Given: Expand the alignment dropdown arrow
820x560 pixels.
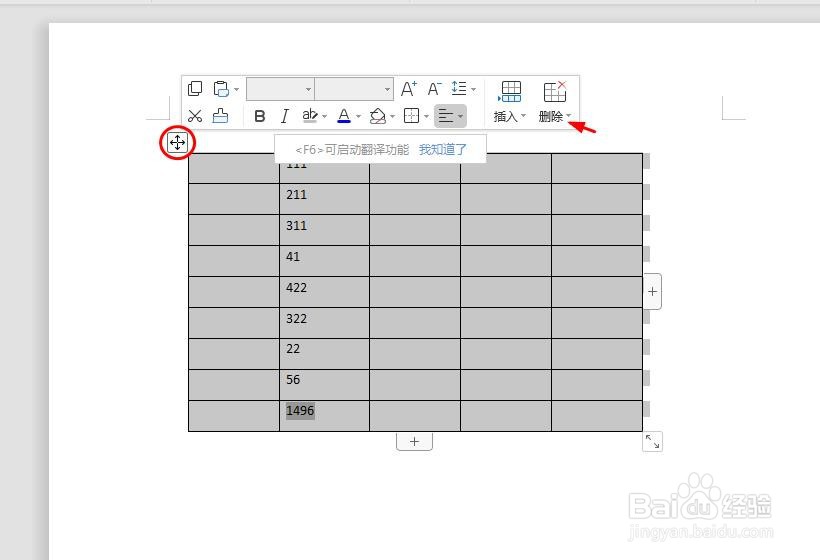Looking at the screenshot, I should 460,116.
